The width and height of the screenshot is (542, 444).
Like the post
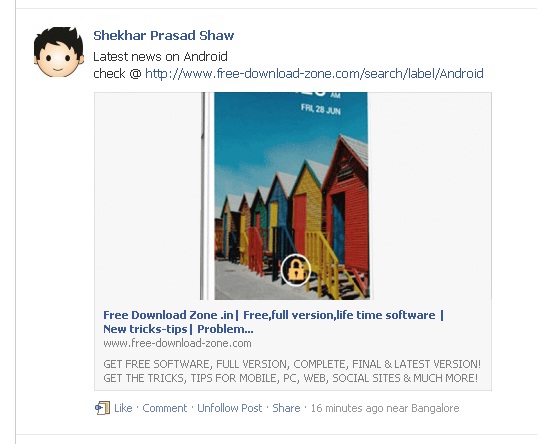pos(123,408)
